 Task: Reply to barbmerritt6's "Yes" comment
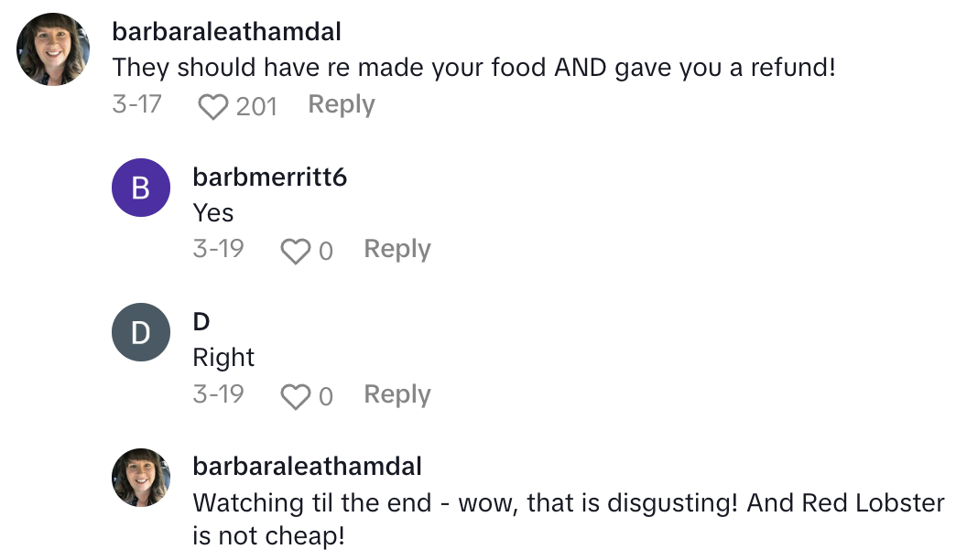coord(397,249)
